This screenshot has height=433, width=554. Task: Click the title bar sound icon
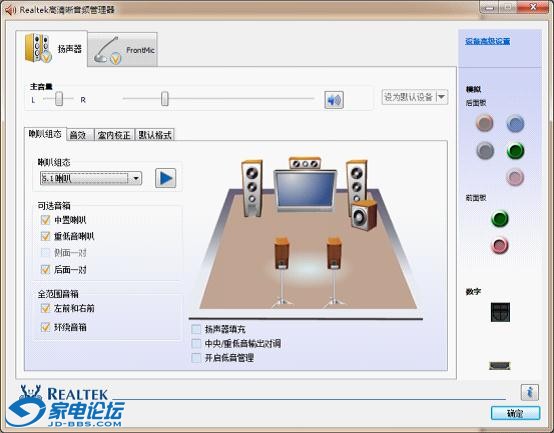[x=11, y=10]
